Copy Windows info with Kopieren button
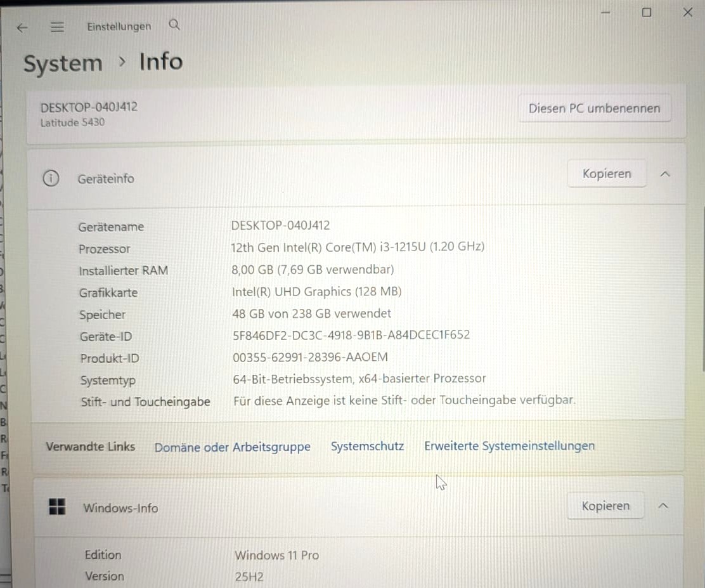The image size is (705, 588). [x=605, y=506]
